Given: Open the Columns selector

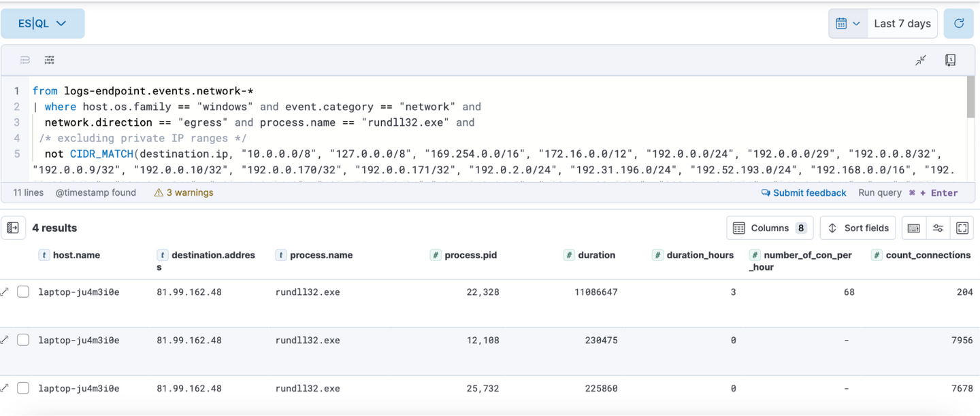Looking at the screenshot, I should pyautogui.click(x=770, y=228).
